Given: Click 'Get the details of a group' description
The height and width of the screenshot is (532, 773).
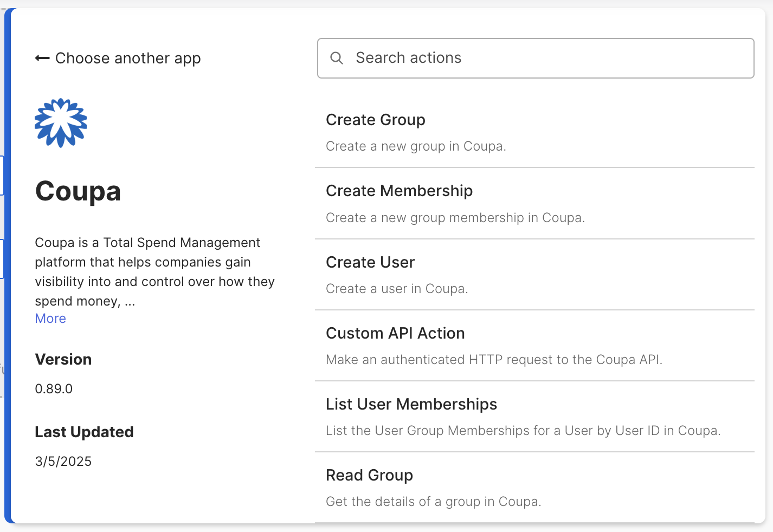Looking at the screenshot, I should pos(433,502).
